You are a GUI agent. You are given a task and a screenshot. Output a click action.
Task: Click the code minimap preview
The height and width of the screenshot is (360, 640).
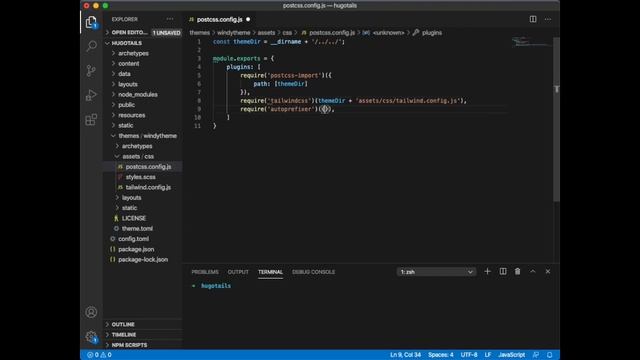pos(531,42)
